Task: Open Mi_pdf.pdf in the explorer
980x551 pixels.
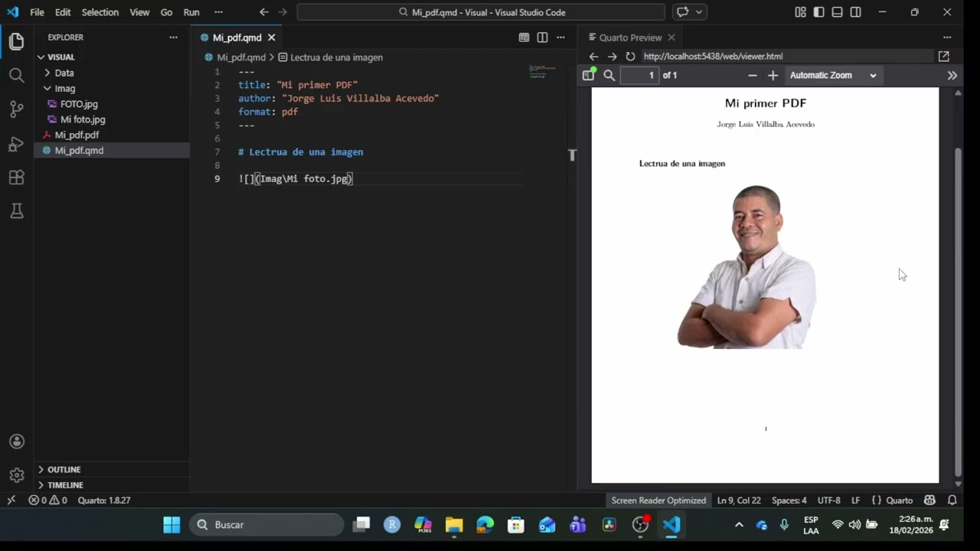Action: coord(77,135)
